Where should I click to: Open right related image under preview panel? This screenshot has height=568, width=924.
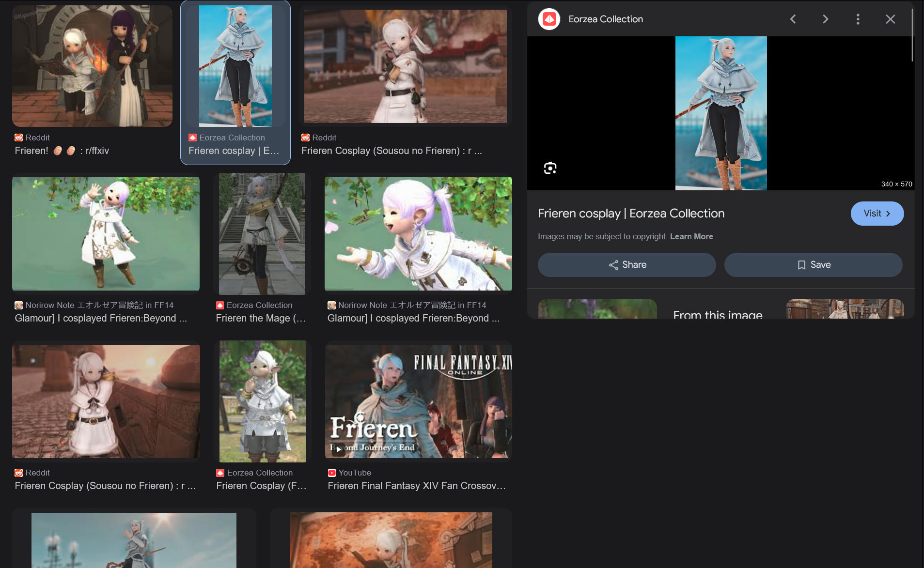click(x=845, y=309)
